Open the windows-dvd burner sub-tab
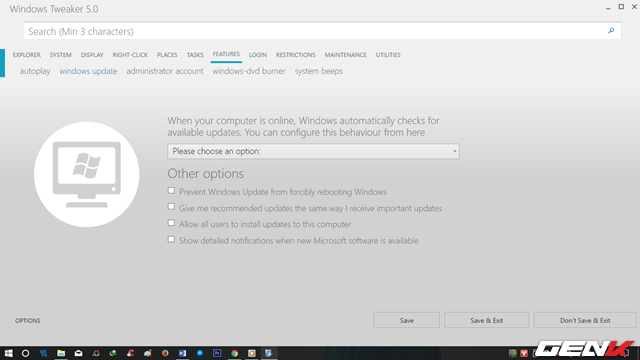 pyautogui.click(x=249, y=71)
